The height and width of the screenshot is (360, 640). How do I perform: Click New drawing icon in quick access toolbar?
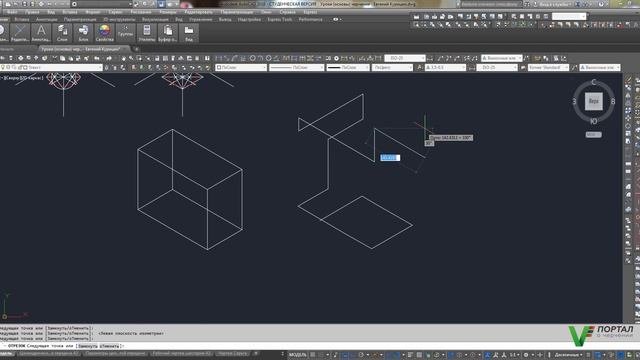coord(8,4)
